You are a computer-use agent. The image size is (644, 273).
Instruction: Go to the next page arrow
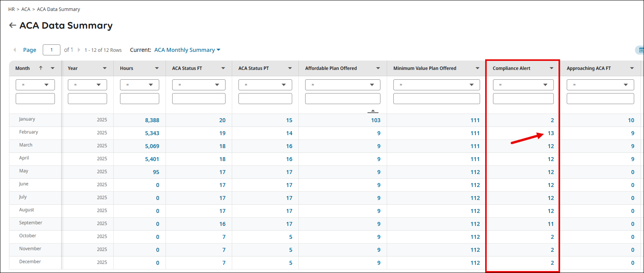(x=79, y=50)
